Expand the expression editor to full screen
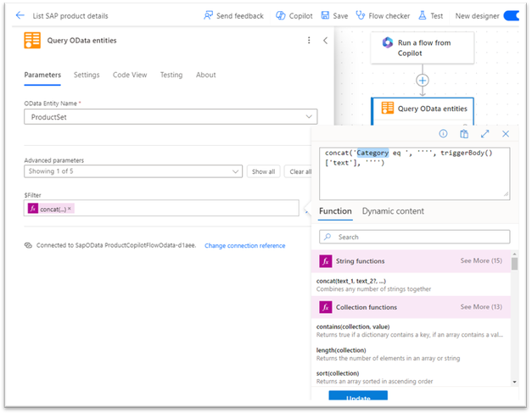The image size is (532, 414). click(x=484, y=134)
